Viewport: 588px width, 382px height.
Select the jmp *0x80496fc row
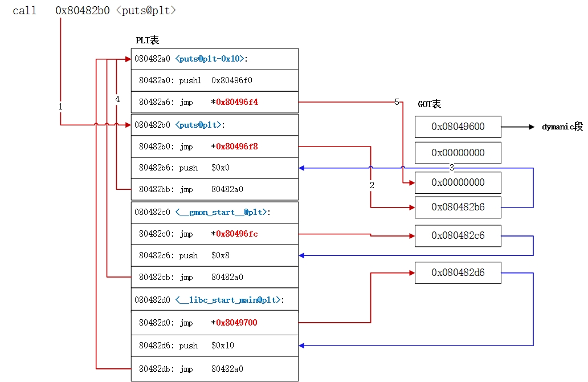(214, 234)
